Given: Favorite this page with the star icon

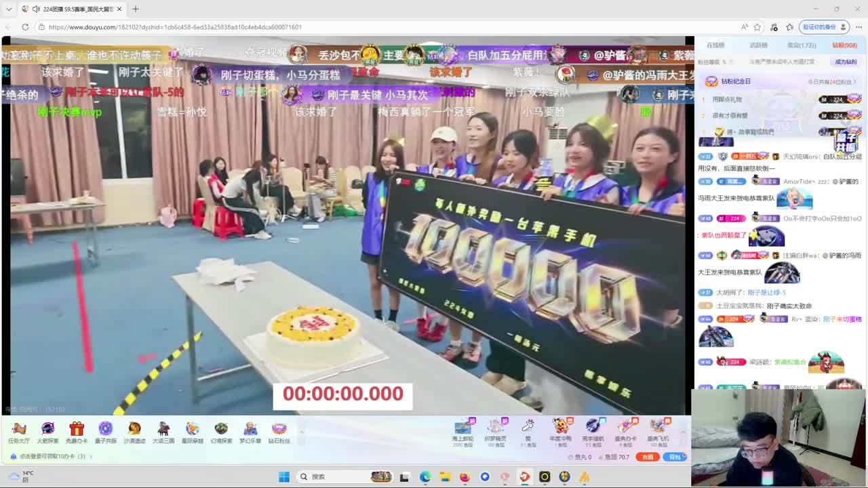Looking at the screenshot, I should point(757,27).
